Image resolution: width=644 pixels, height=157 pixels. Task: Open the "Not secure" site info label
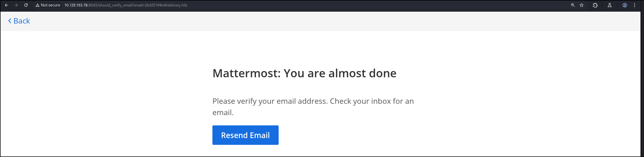[x=50, y=5]
